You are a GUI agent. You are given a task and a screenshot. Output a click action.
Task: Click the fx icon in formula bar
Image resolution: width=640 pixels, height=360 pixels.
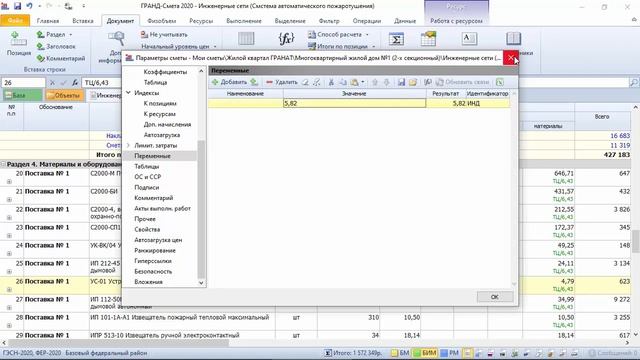click(75, 82)
